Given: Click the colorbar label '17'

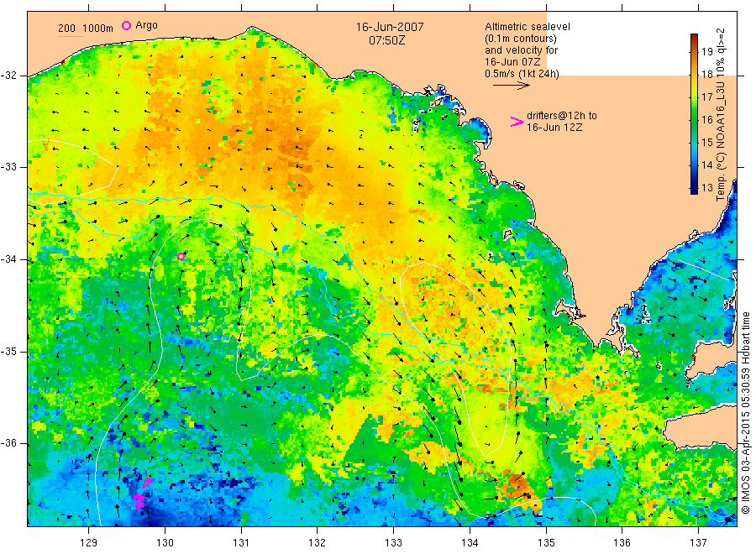Looking at the screenshot, I should (x=706, y=97).
